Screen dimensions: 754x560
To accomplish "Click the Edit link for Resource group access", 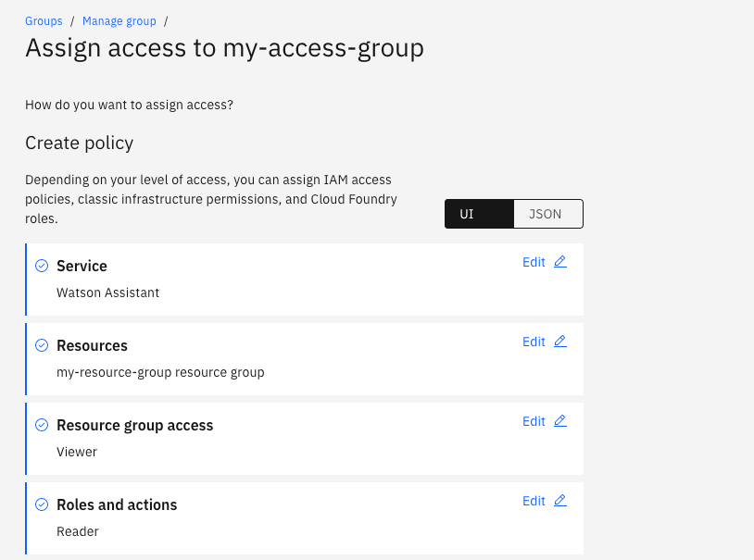I will tap(534, 421).
